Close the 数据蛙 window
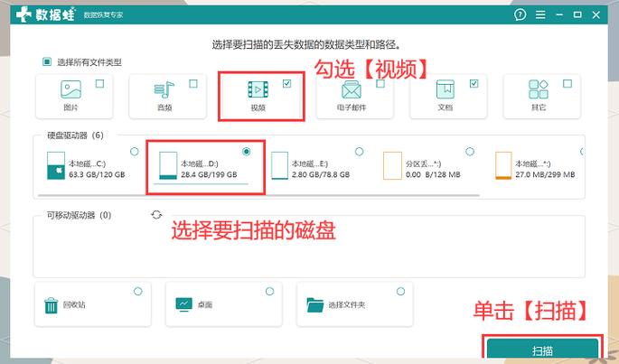Screen dimensions: 619x364 pos(596,14)
